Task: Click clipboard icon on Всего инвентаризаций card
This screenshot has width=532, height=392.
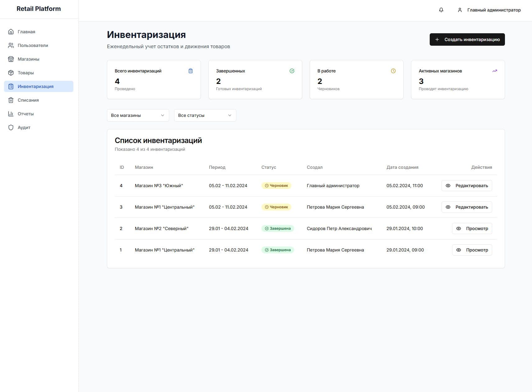Action: coord(191,71)
